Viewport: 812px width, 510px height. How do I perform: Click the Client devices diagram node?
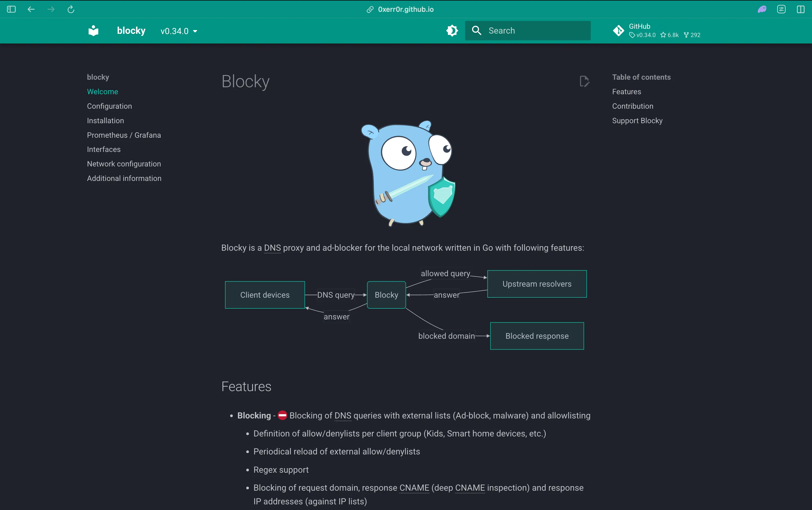[265, 295]
